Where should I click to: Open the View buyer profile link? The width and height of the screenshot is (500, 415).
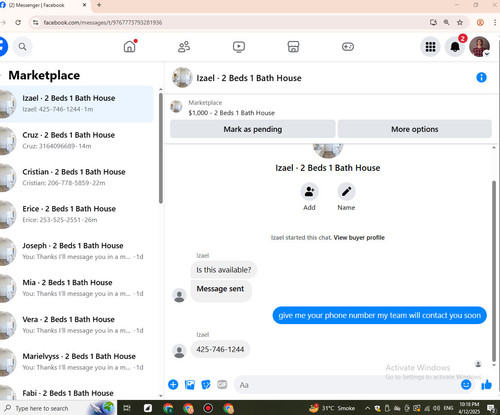tap(359, 238)
